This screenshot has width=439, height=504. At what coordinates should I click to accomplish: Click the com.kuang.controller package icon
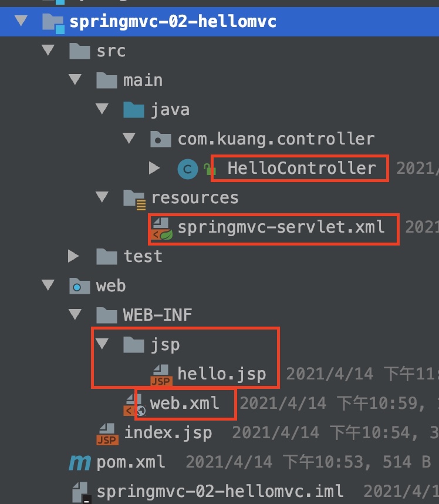click(161, 139)
